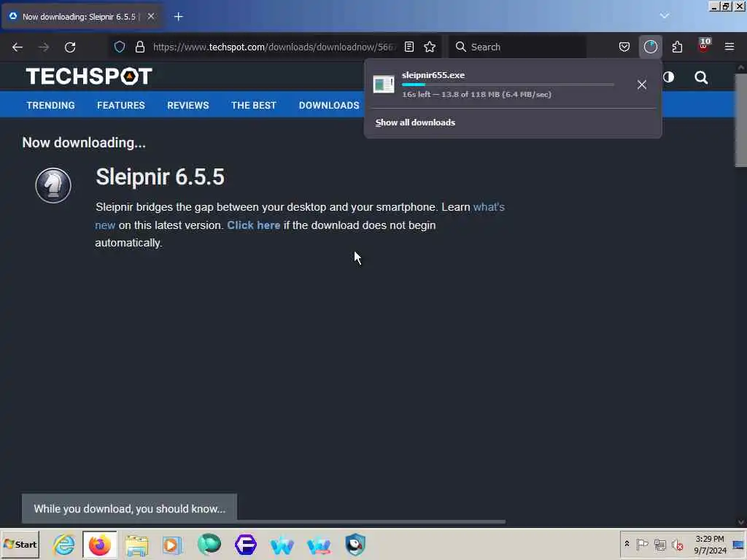747x560 pixels.
Task: Toggle reader view in address bar
Action: point(409,47)
